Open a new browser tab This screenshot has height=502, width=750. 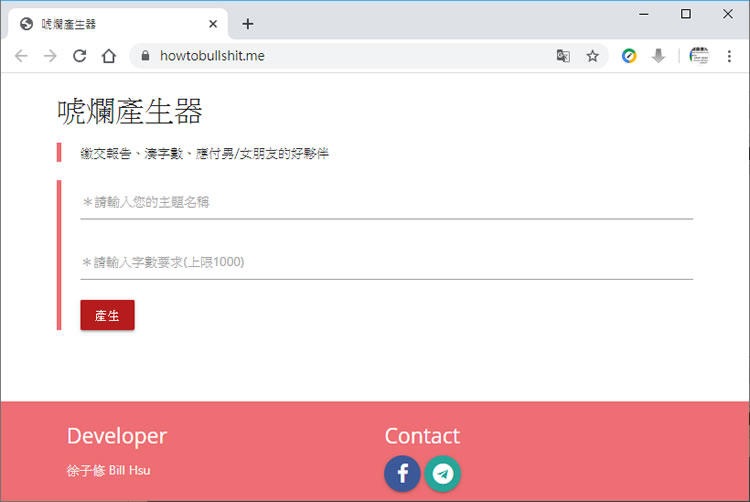(x=247, y=24)
